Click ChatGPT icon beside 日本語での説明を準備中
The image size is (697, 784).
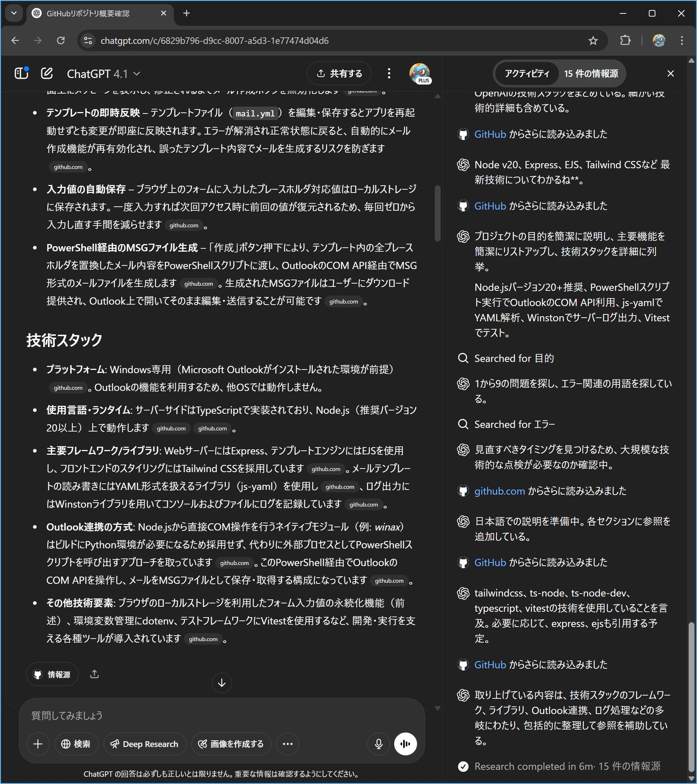(463, 521)
